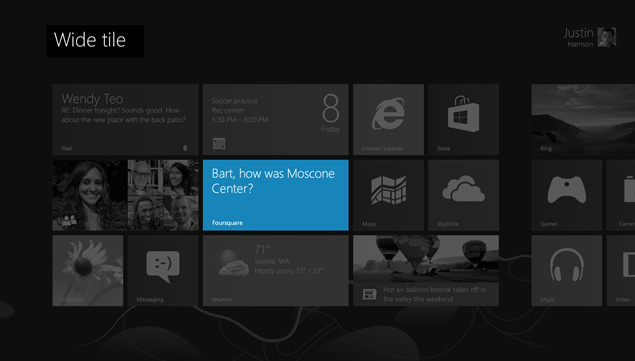Viewport: 635px width, 361px height.
Task: Open the Store tile
Action: coord(463,120)
